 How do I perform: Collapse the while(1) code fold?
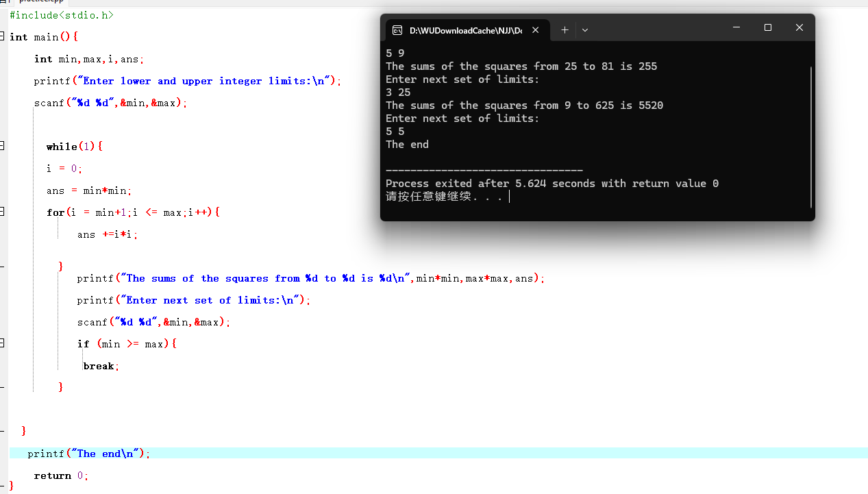[2, 146]
